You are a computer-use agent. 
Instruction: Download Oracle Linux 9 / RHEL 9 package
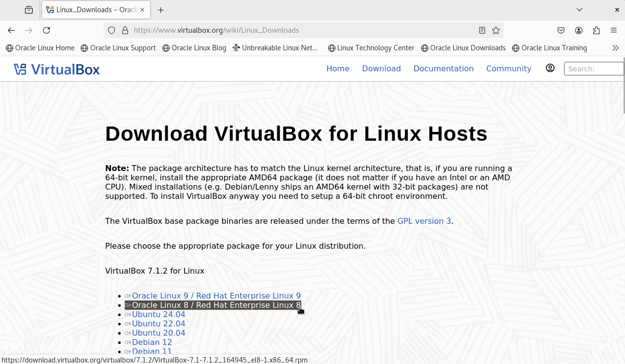(216, 296)
